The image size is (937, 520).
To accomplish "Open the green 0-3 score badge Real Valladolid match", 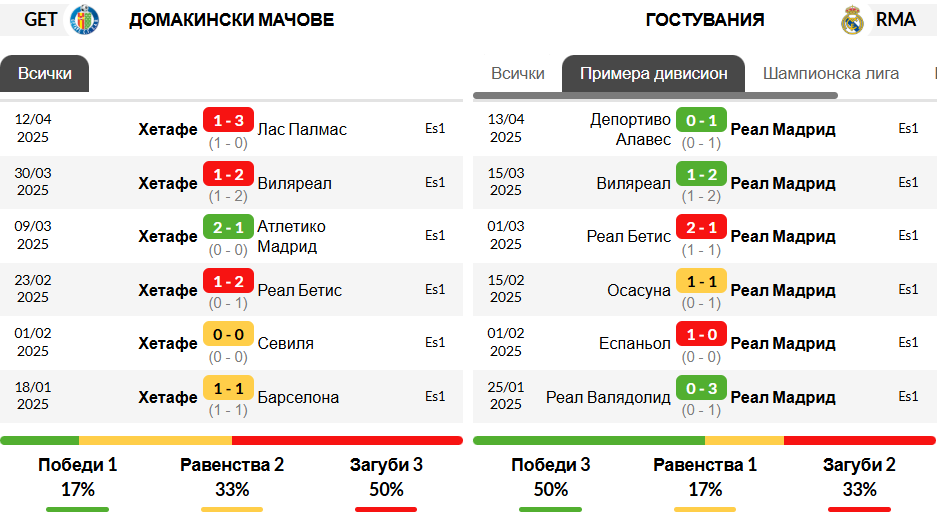I will [x=701, y=388].
